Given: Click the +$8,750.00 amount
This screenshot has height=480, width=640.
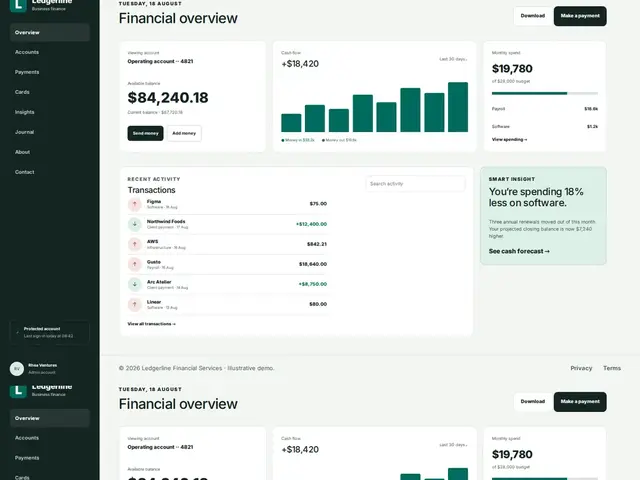Looking at the screenshot, I should [x=313, y=284].
